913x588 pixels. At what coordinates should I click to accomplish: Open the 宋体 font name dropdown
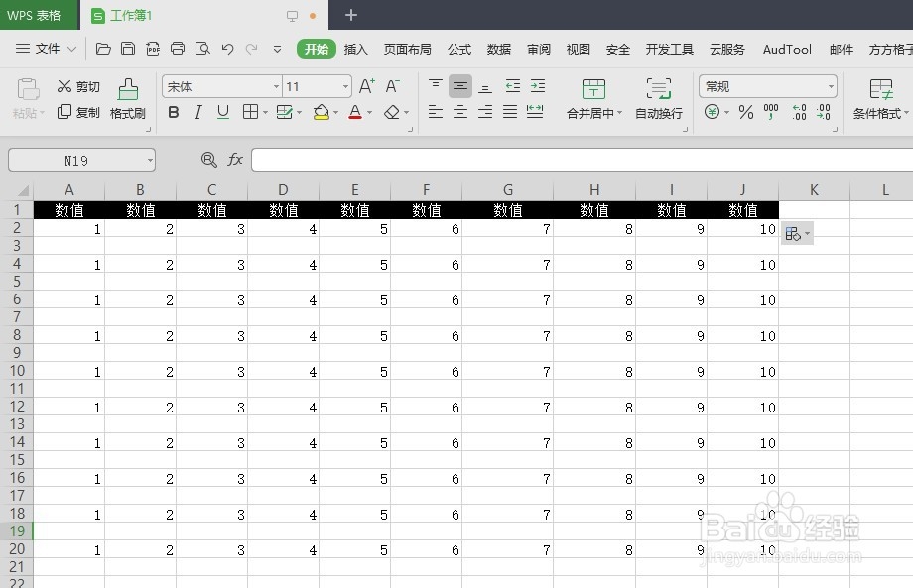click(x=277, y=87)
